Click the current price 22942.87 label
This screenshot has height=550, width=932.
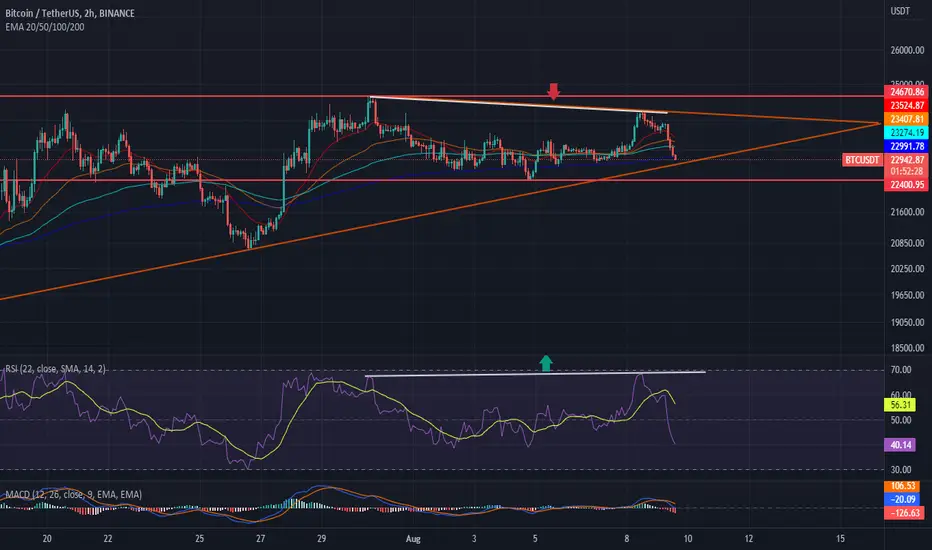pyautogui.click(x=907, y=159)
